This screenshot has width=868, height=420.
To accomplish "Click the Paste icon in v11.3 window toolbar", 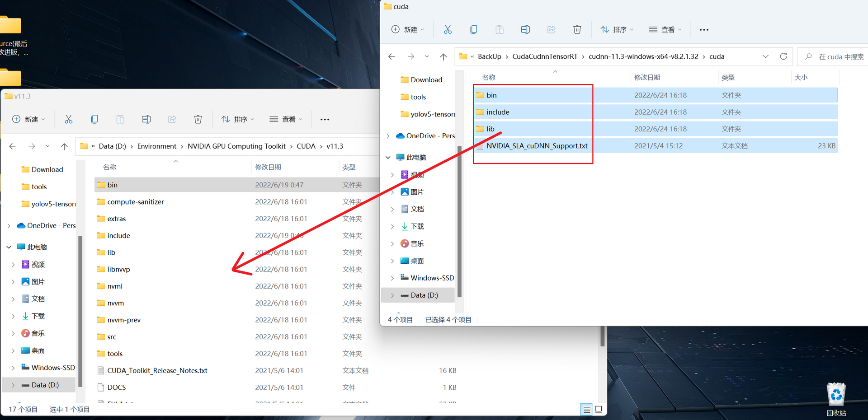I will [x=120, y=119].
